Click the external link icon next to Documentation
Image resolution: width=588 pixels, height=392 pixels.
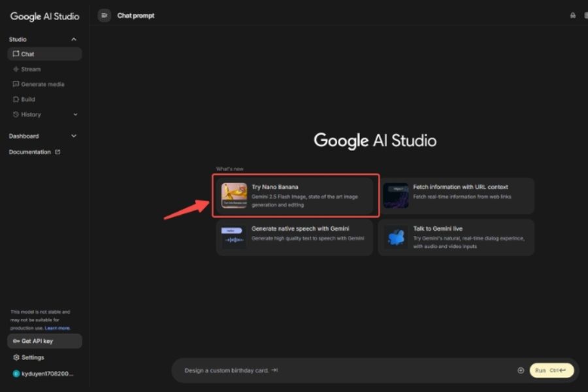[x=57, y=152]
